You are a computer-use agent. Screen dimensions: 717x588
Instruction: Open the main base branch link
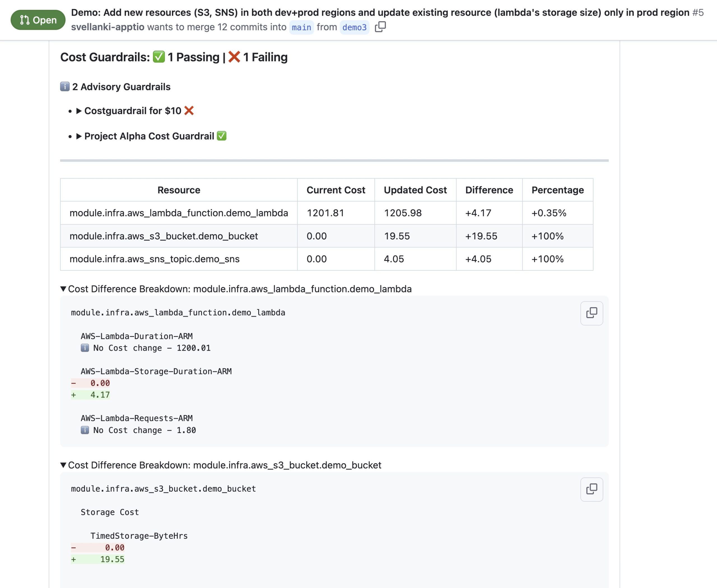click(301, 27)
